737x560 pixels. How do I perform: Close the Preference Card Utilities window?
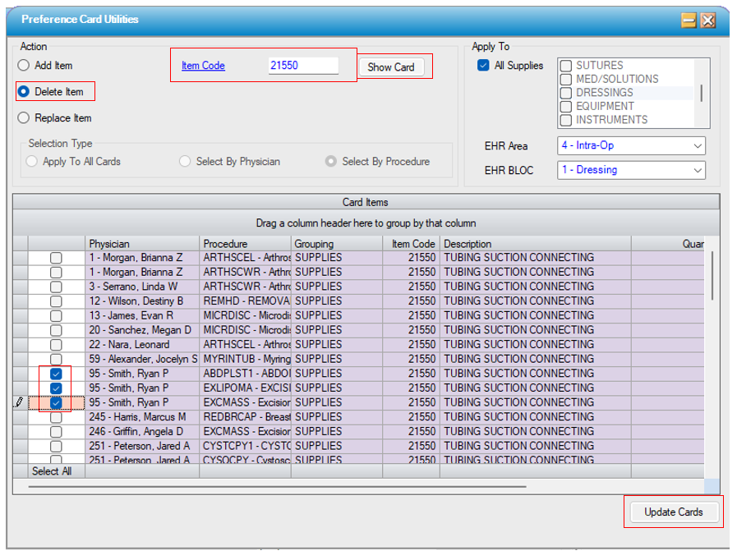point(707,21)
